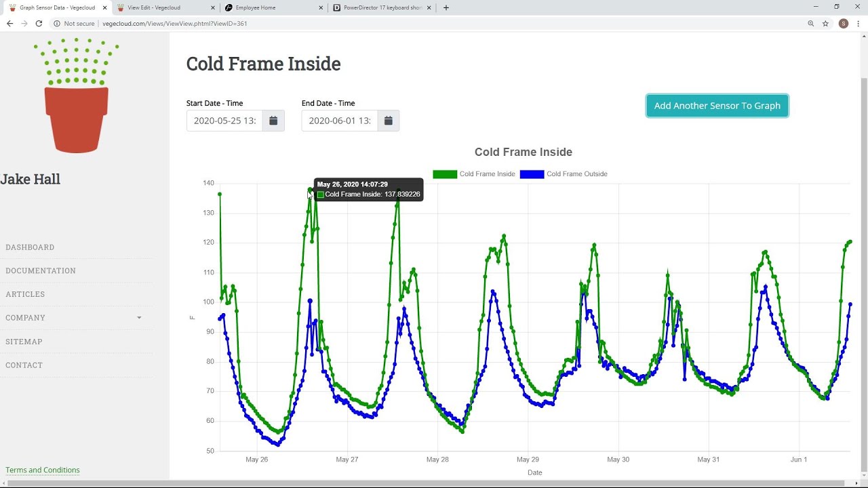Click the Start Date - Time field

pos(224,121)
